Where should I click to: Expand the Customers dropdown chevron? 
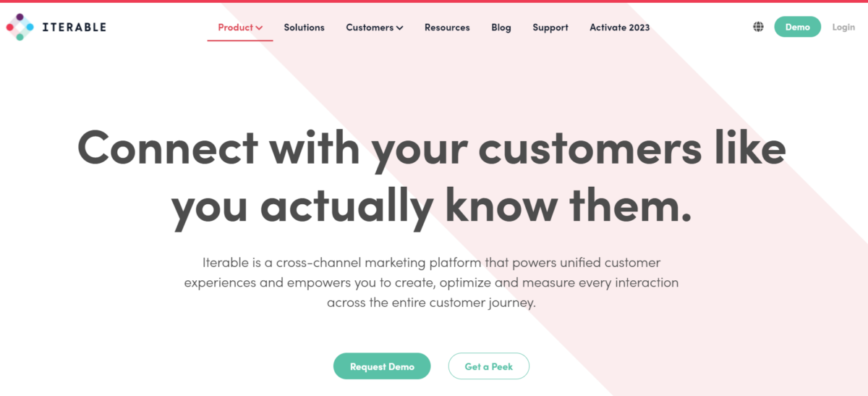pyautogui.click(x=399, y=28)
